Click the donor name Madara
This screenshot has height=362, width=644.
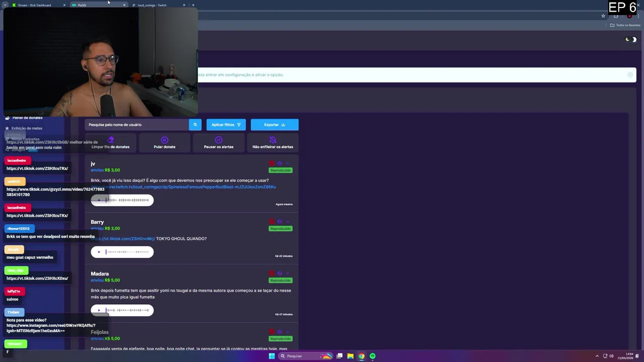pos(100,274)
